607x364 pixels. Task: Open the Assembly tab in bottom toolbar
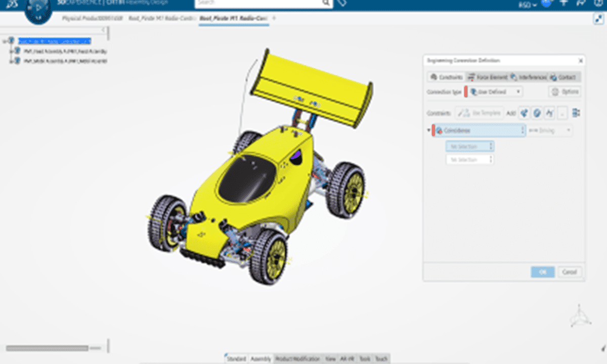tap(261, 359)
